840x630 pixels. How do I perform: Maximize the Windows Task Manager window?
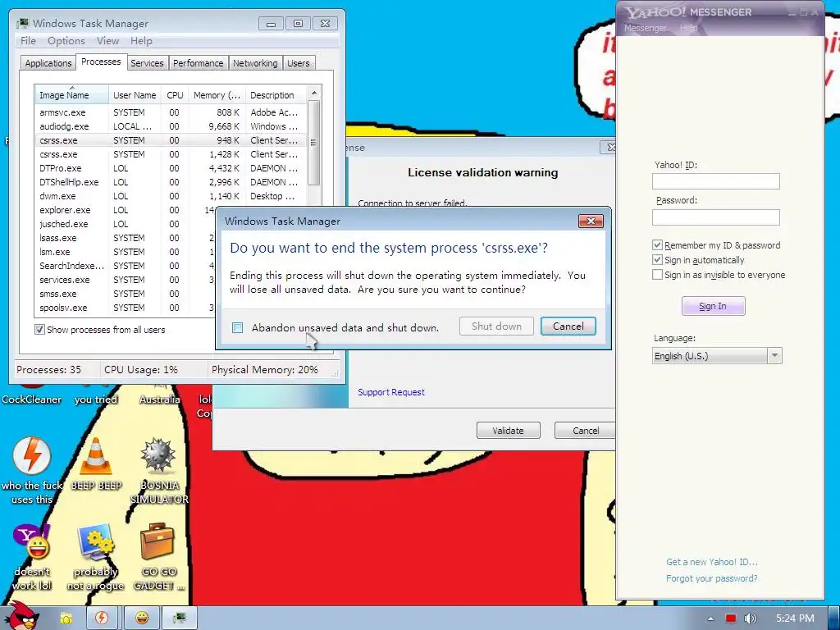(x=298, y=24)
